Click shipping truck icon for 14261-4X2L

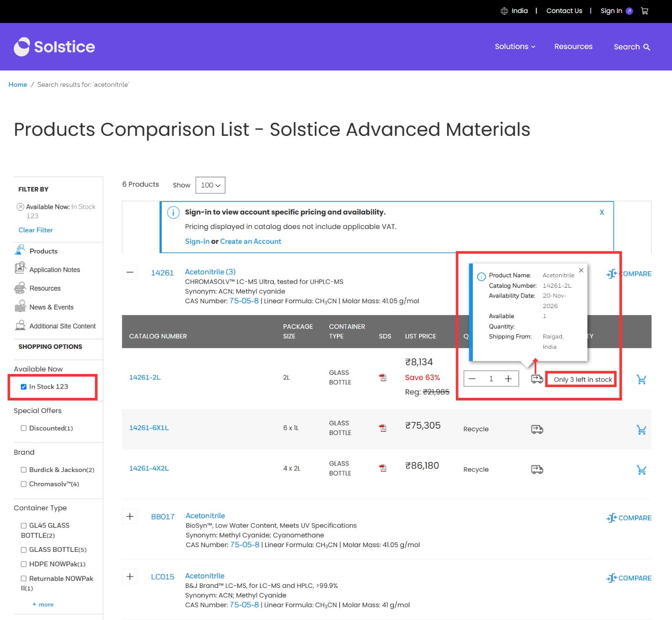(537, 469)
